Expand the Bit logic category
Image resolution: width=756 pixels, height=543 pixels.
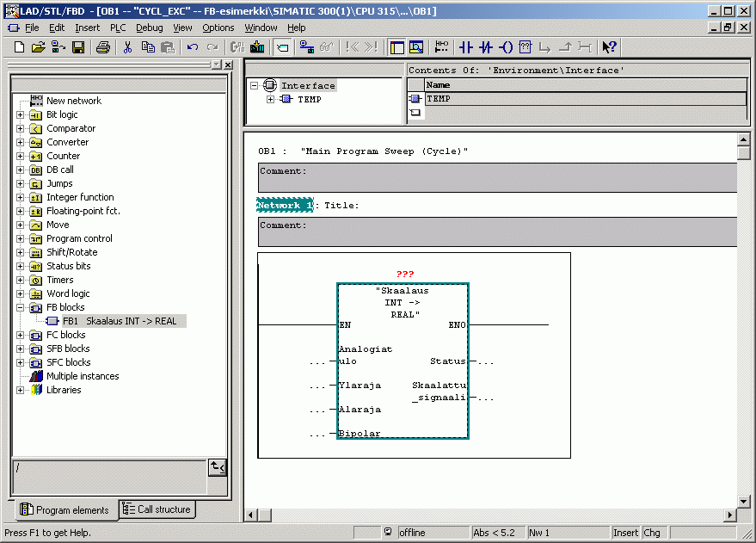[21, 114]
